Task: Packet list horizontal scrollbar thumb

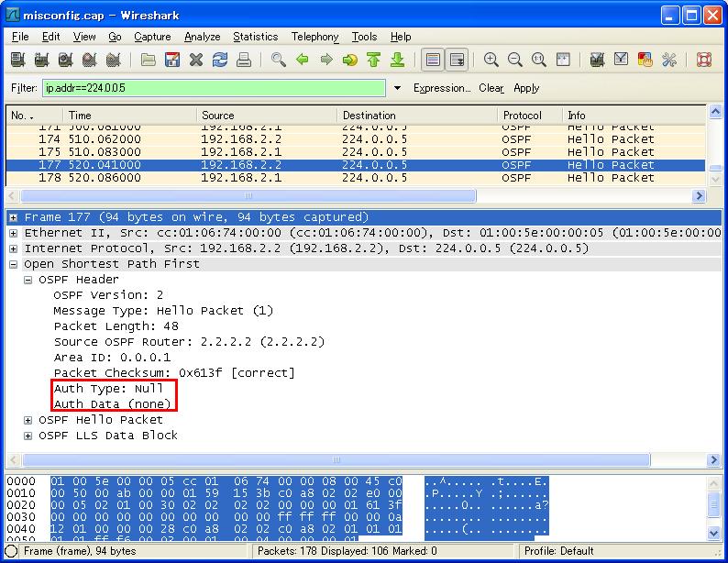Action: click(248, 195)
